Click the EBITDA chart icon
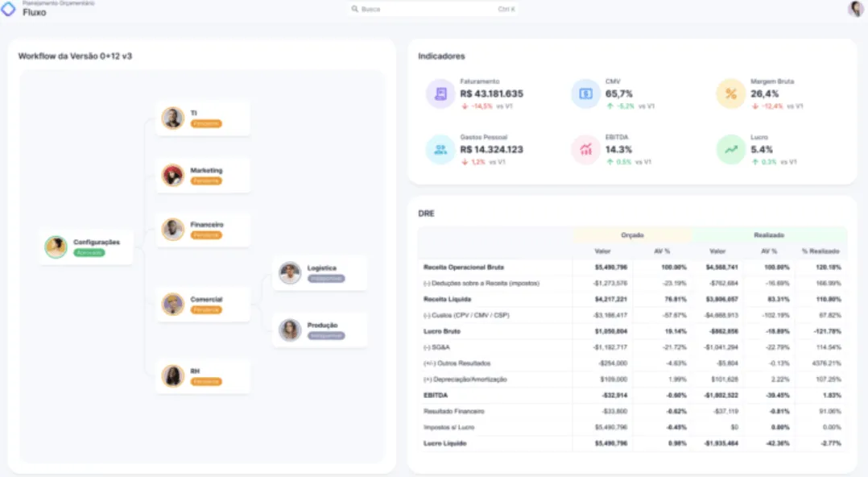 click(x=585, y=150)
